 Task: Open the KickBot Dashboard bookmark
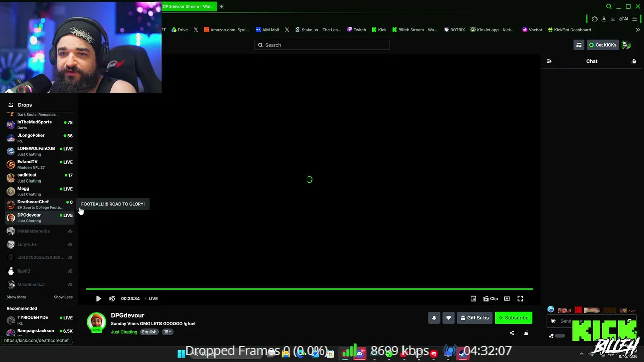pyautogui.click(x=570, y=30)
